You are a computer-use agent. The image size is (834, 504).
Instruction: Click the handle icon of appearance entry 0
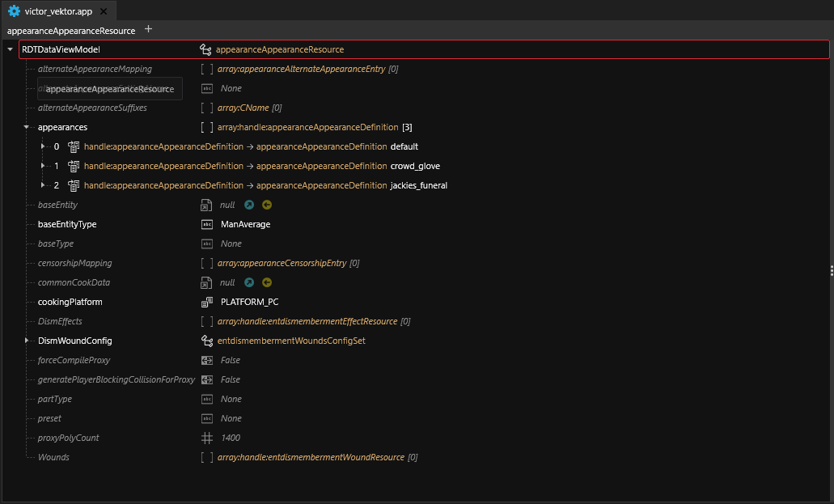[74, 146]
